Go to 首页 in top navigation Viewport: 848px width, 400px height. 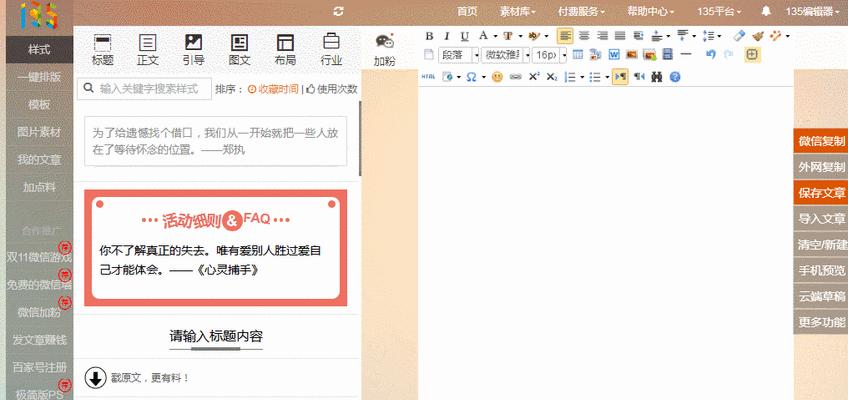click(x=467, y=11)
